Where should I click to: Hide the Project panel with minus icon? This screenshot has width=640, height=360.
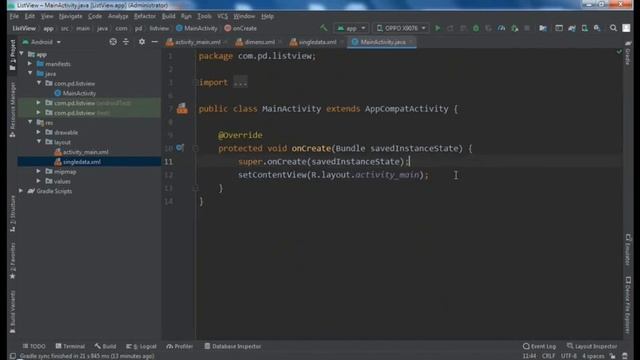coord(155,42)
